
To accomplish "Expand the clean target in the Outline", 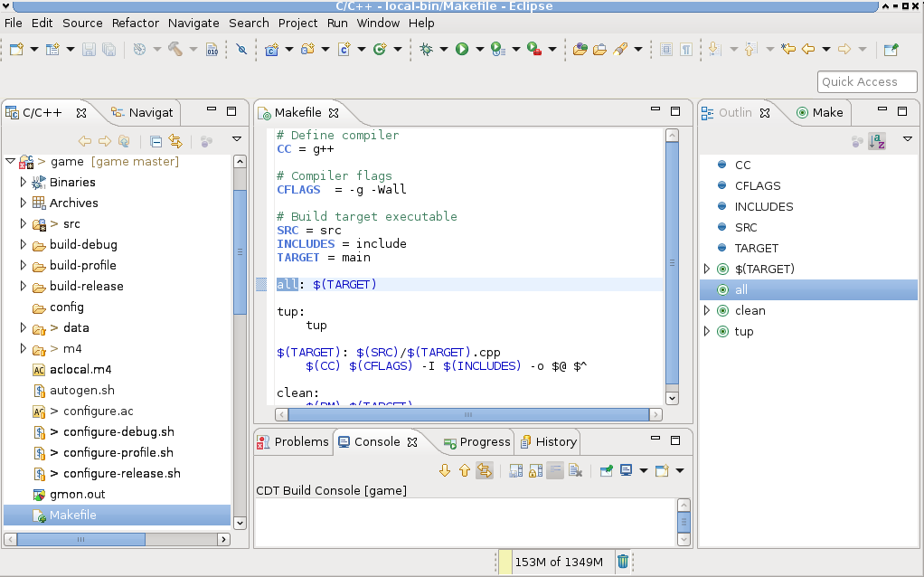I will (x=707, y=310).
